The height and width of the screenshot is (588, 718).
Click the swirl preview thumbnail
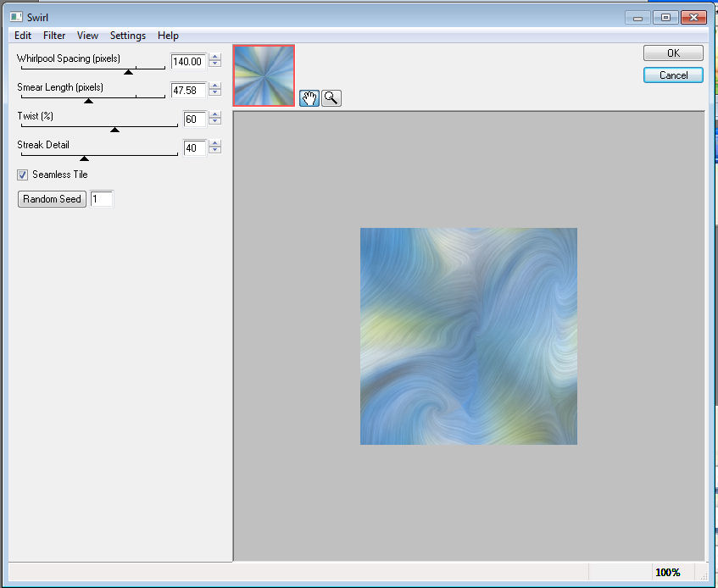point(264,75)
